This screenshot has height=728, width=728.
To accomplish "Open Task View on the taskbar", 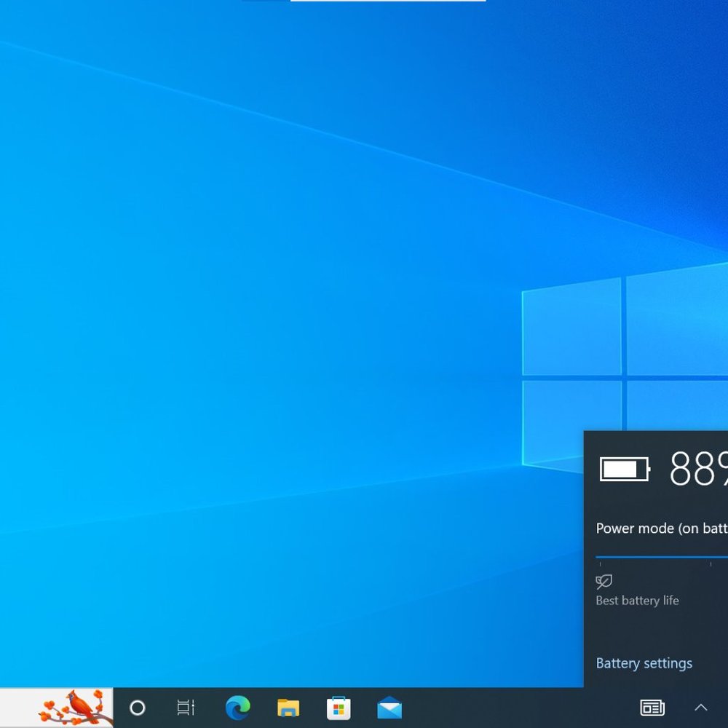I will coord(186,708).
